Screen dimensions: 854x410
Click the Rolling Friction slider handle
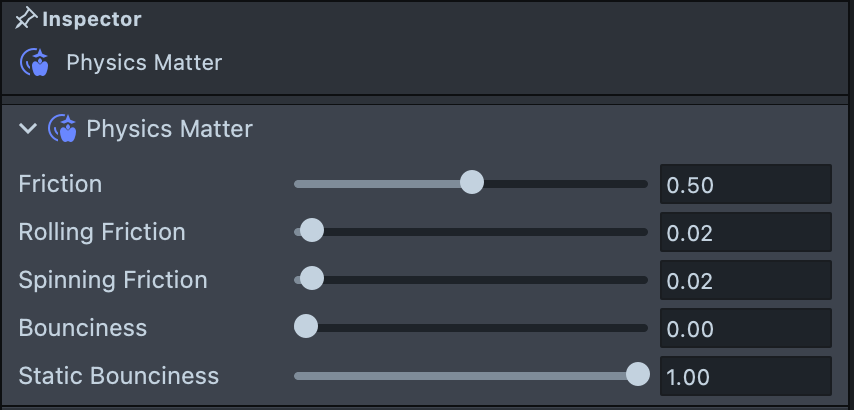(x=312, y=231)
